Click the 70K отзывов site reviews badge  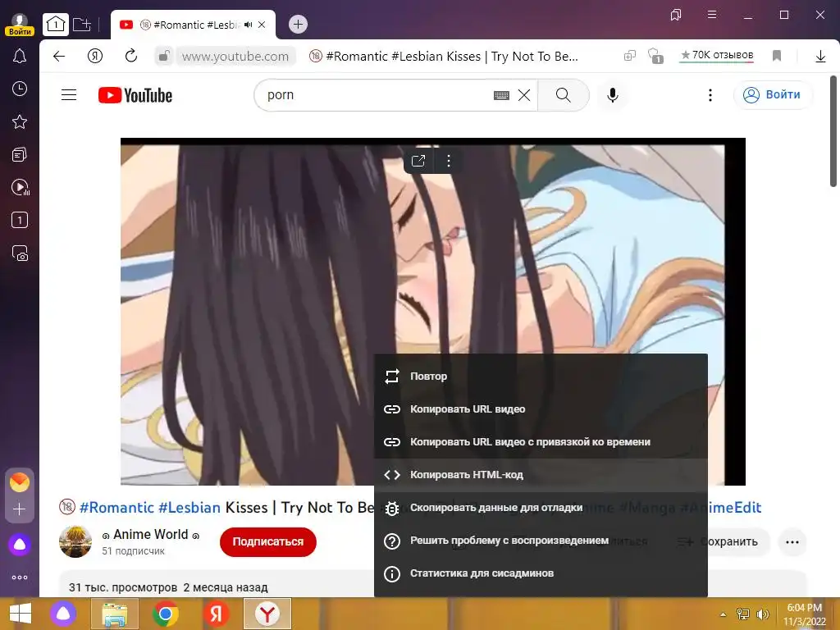[x=717, y=55]
